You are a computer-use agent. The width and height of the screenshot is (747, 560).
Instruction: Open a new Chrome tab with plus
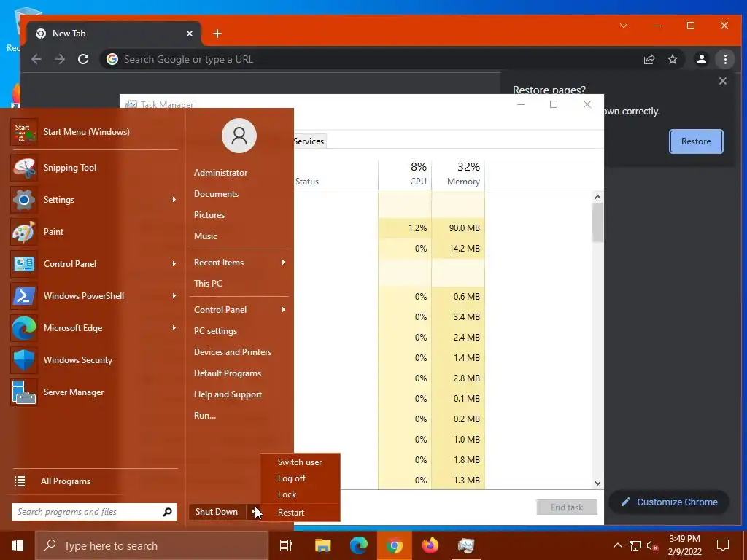[217, 34]
